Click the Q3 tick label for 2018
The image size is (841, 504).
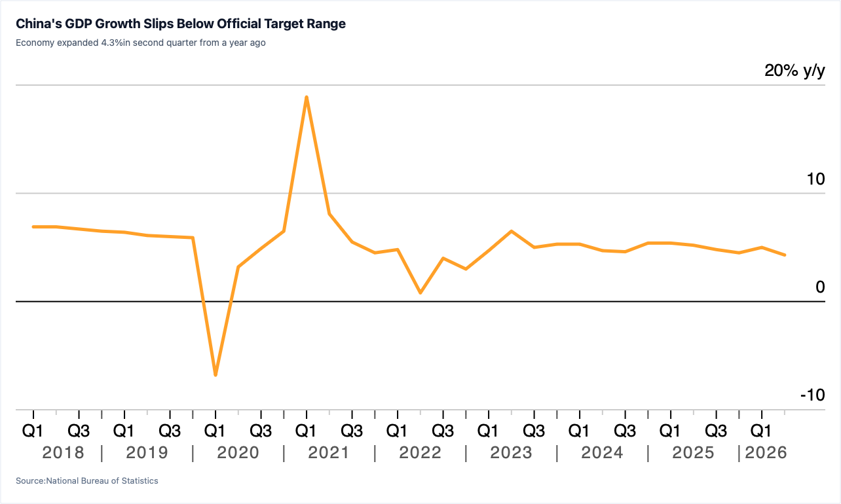(x=79, y=431)
